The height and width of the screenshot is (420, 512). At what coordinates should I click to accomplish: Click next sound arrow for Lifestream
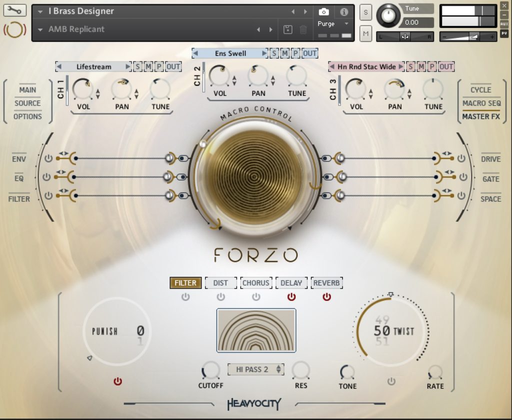127,66
